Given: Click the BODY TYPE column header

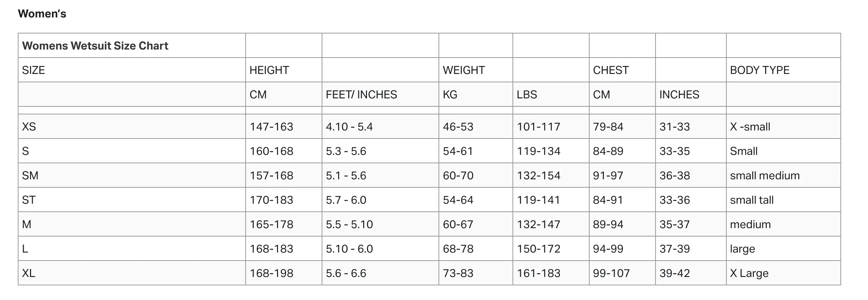Looking at the screenshot, I should click(x=783, y=70).
